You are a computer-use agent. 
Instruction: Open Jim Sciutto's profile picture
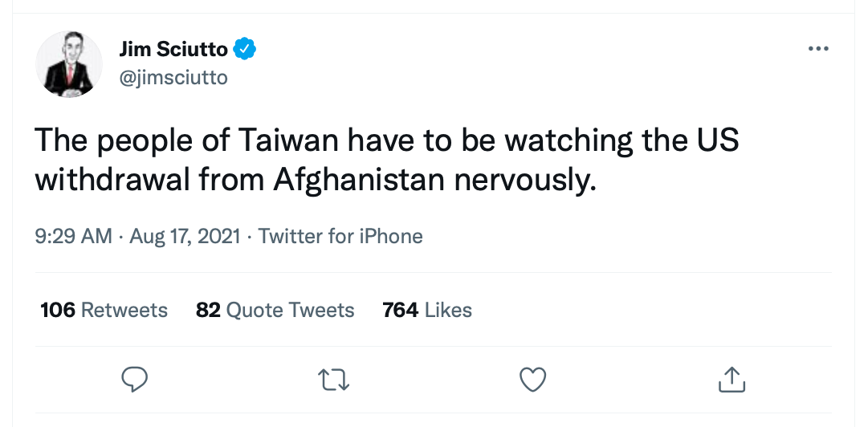(x=70, y=64)
